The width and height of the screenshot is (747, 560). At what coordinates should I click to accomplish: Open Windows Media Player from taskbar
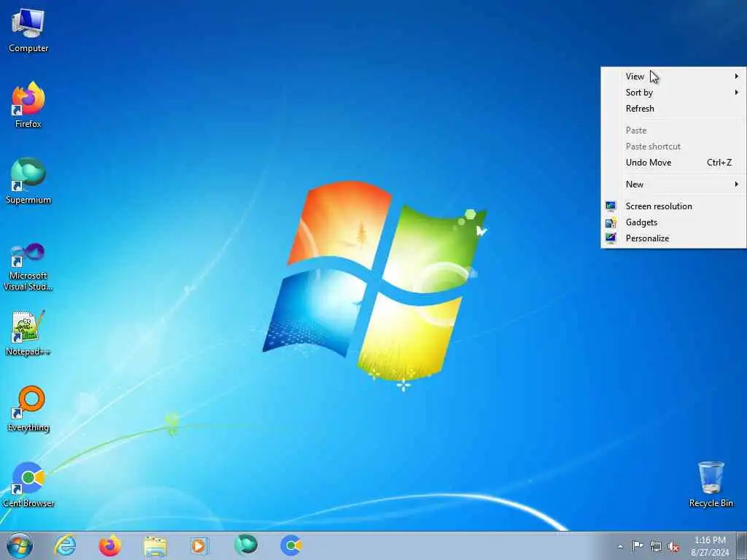[x=199, y=545]
